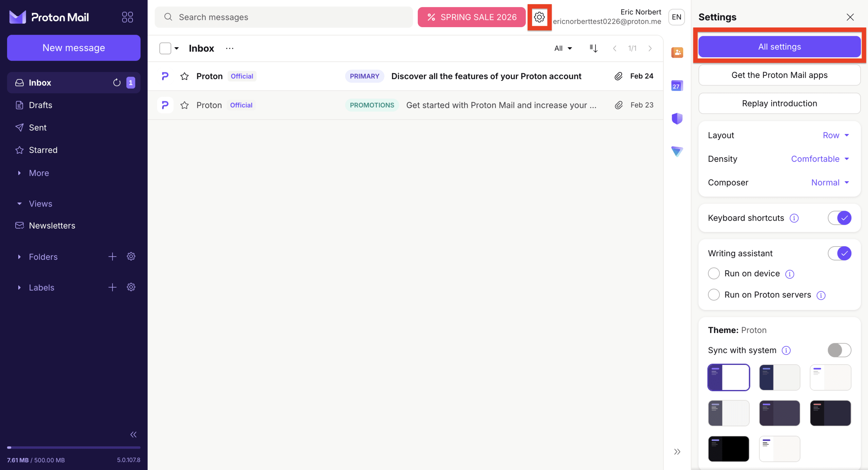Star the Discover all features email
The height and width of the screenshot is (470, 868).
pos(184,76)
